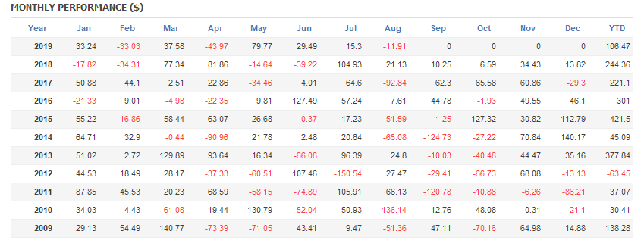Viewport: 644px width, 242px height.
Task: Select the 2014 row label
Action: [43, 137]
